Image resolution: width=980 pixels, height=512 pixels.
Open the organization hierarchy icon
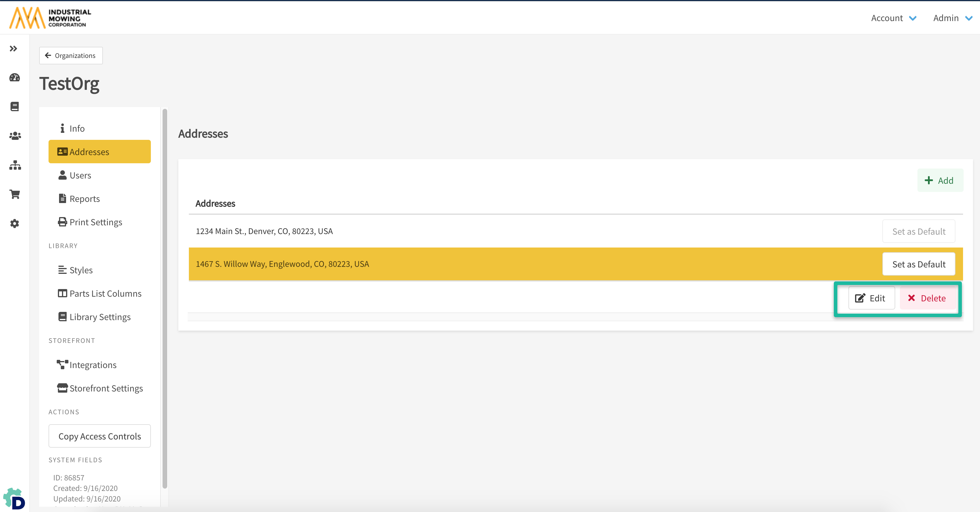pos(15,165)
